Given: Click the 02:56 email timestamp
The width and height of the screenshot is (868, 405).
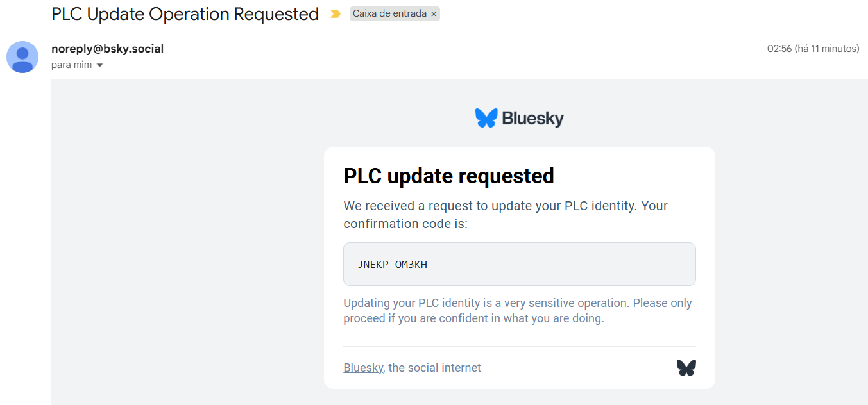Looking at the screenshot, I should [x=779, y=49].
